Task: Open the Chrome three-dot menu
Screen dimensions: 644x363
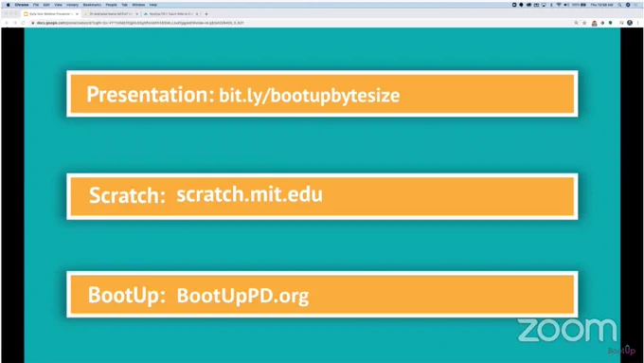Action: (637, 23)
